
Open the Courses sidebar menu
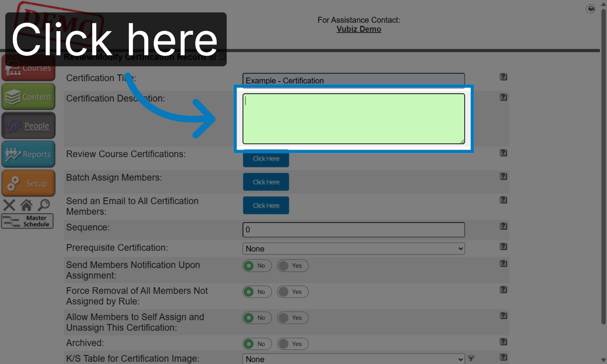[28, 68]
